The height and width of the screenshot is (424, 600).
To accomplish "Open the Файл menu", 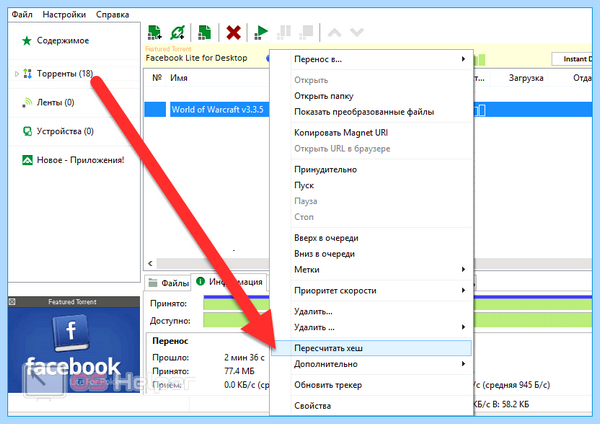I will pyautogui.click(x=22, y=15).
